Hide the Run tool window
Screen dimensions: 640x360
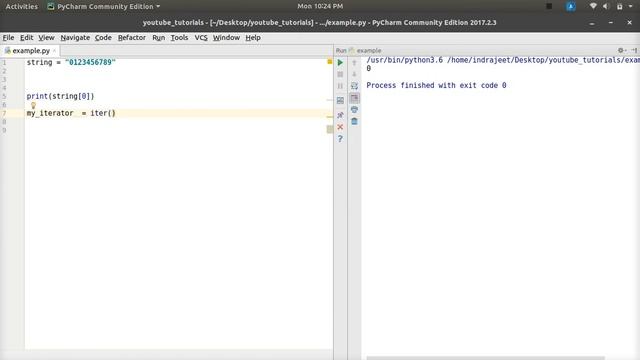coord(634,50)
